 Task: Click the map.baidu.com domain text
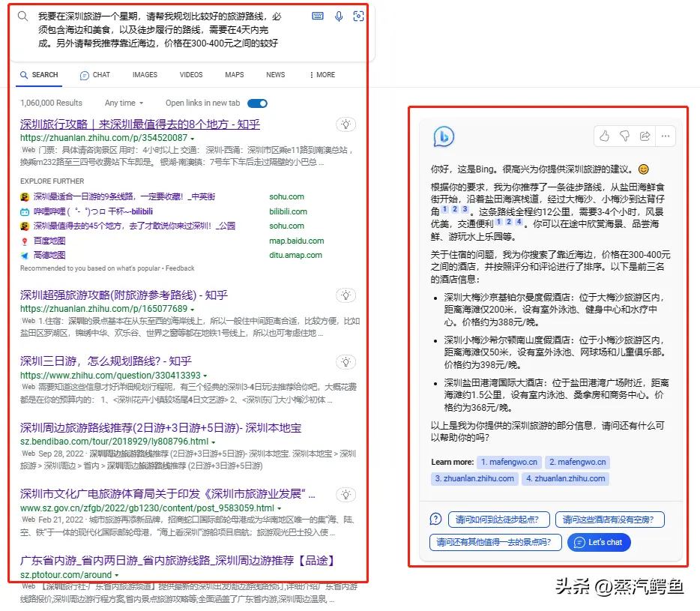297,241
